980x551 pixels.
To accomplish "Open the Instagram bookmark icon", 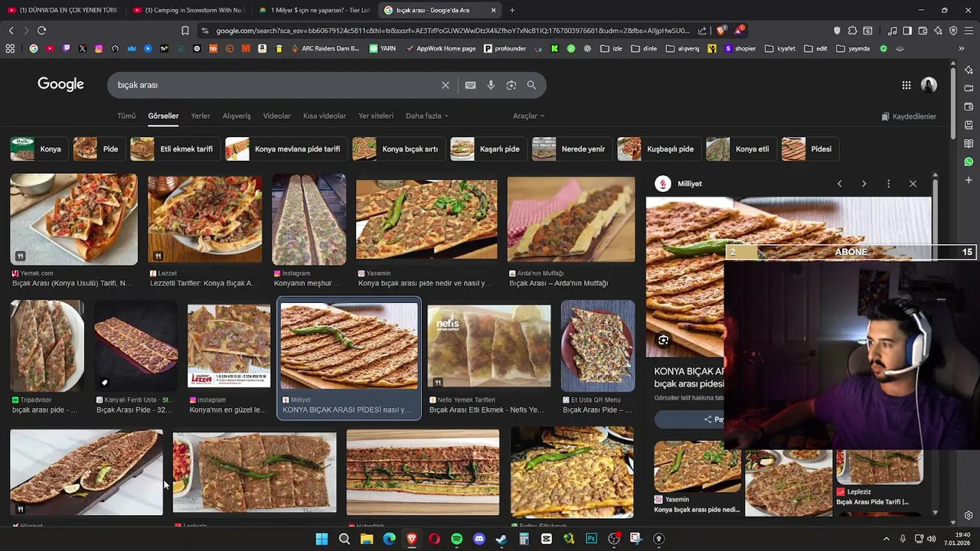I will pos(99,48).
